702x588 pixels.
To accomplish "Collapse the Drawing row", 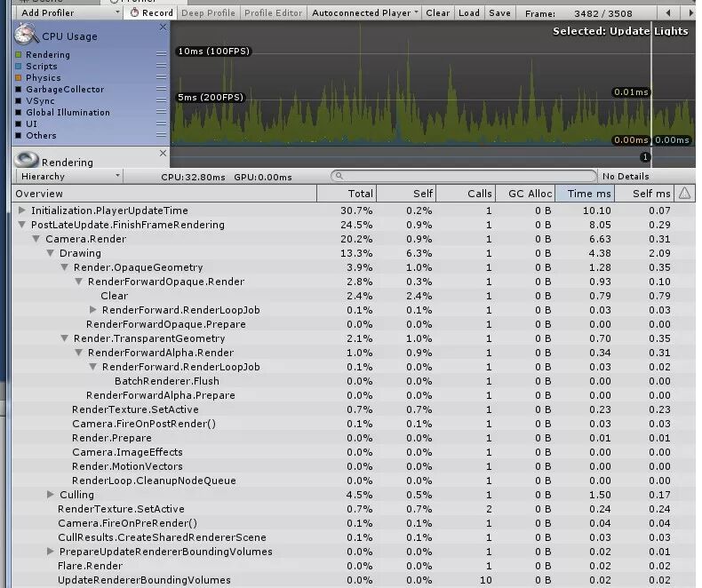I will point(50,253).
